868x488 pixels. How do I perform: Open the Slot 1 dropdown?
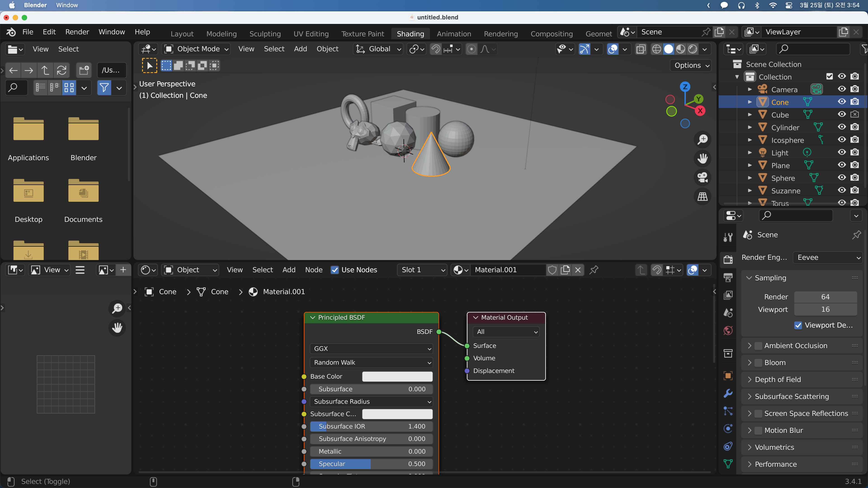(422, 270)
